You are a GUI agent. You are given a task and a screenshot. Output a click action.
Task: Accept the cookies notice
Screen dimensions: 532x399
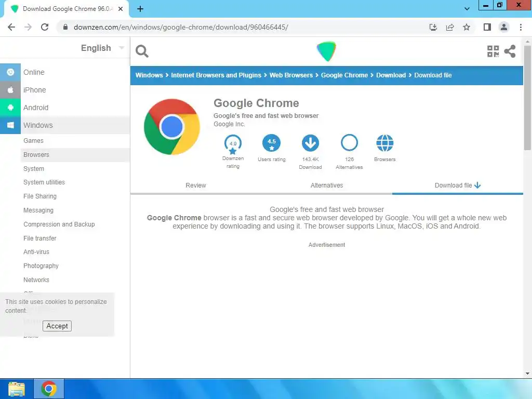[57, 326]
